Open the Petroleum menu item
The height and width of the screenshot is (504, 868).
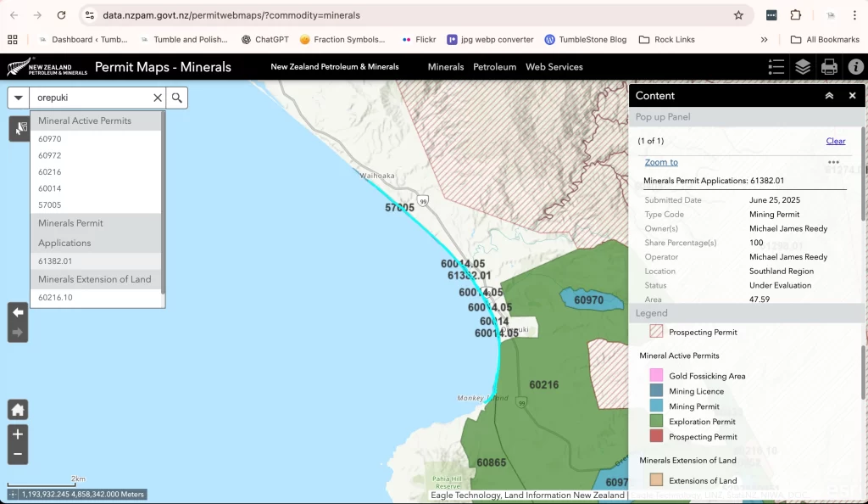[494, 67]
